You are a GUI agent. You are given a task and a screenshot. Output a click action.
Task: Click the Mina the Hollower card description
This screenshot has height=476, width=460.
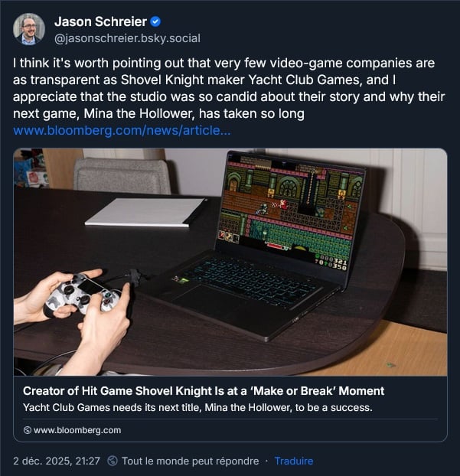[197, 407]
